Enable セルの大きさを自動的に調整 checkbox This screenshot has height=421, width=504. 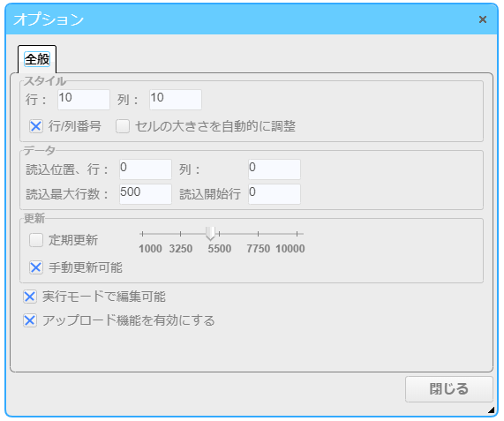[x=123, y=126]
